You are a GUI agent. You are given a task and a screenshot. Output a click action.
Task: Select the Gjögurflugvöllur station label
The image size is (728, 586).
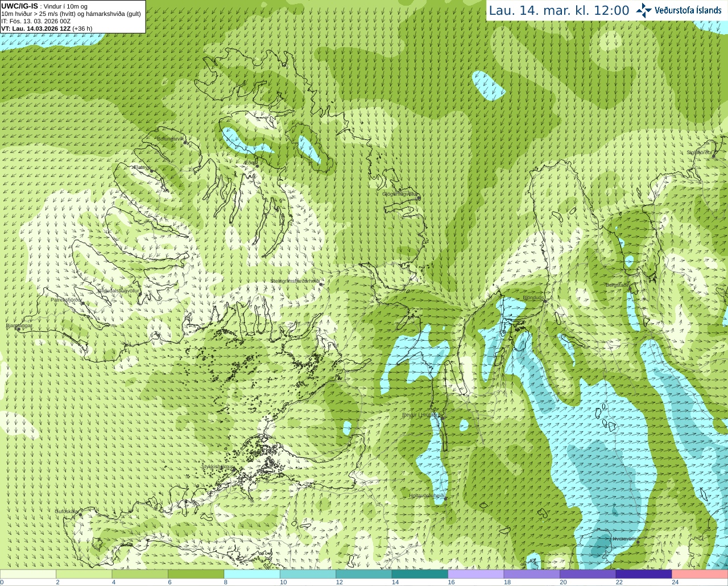pos(400,194)
